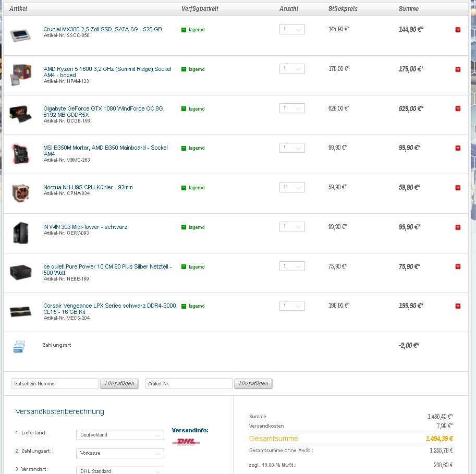Delete the IN WIN 303 case item
Image resolution: width=476 pixels, height=474 pixels.
coord(457,227)
